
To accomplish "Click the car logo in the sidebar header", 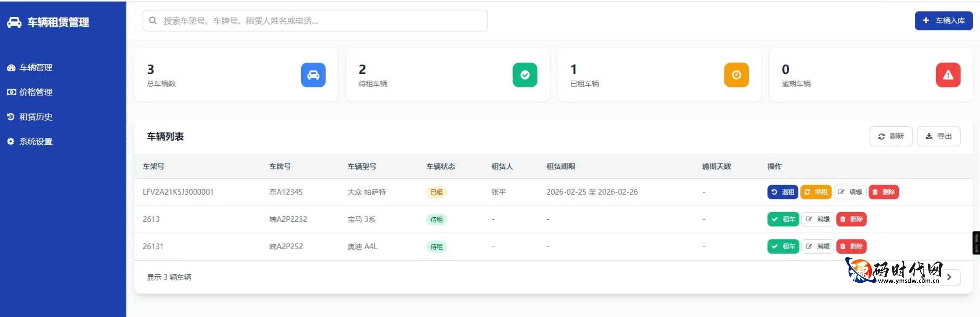I will (14, 22).
